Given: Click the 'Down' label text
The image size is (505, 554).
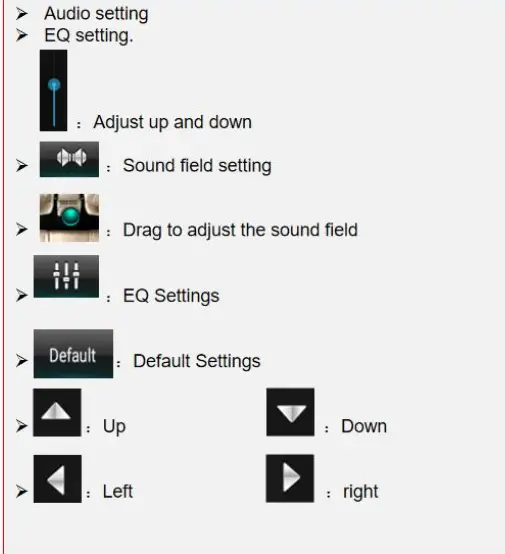Looking at the screenshot, I should point(364,426).
